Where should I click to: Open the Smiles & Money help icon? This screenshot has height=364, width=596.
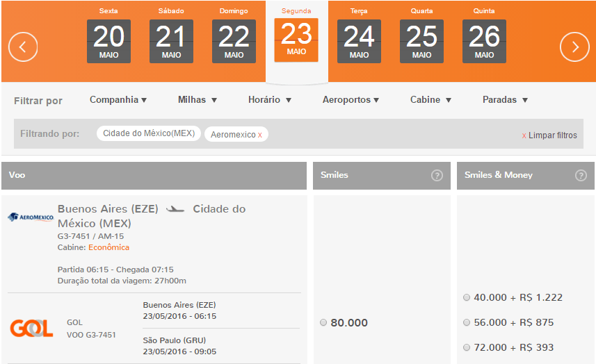[x=581, y=175]
